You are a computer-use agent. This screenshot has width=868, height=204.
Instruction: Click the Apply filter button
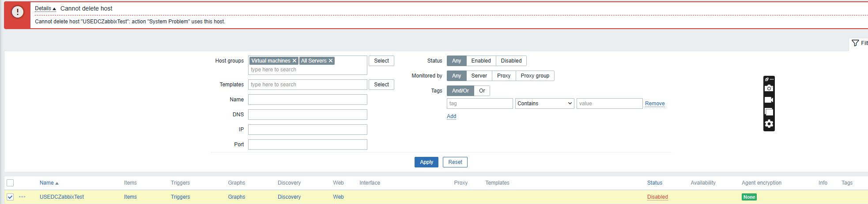(426, 162)
